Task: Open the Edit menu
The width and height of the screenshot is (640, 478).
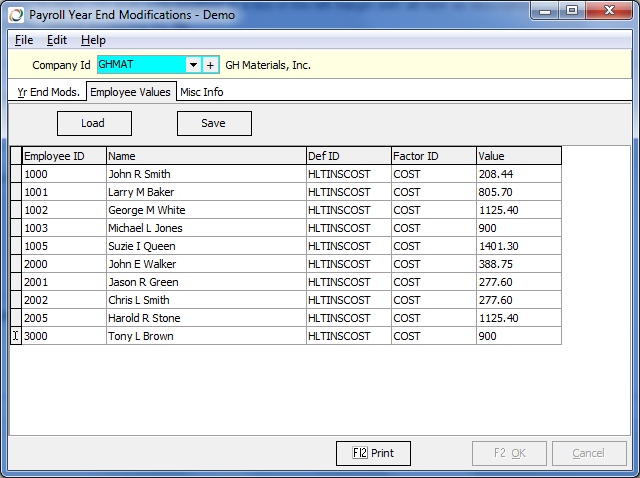Action: [57, 40]
